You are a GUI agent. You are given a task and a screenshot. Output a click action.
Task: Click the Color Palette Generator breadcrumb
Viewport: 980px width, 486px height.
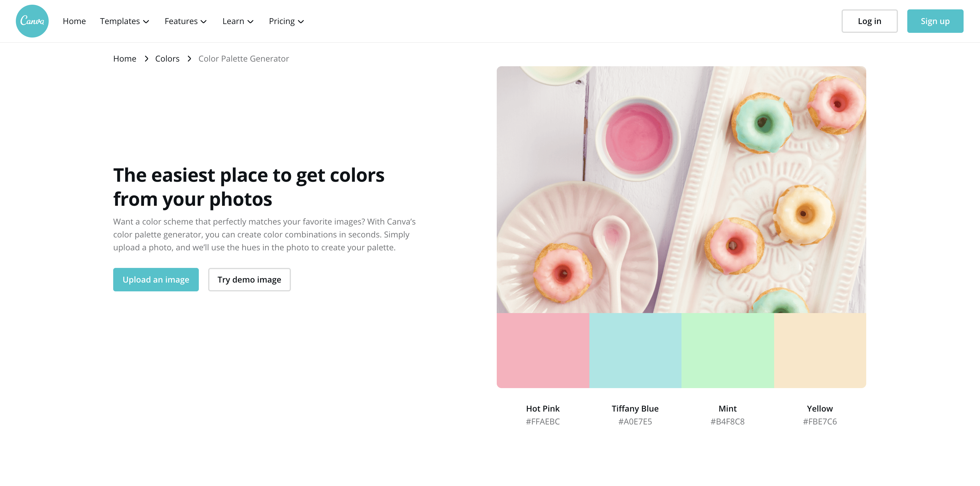click(244, 58)
